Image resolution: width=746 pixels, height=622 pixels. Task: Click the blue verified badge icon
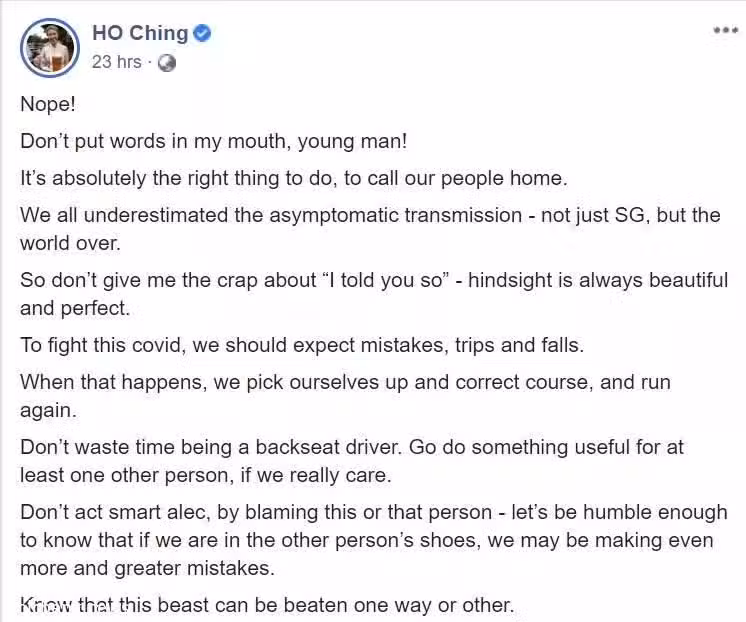(x=202, y=33)
